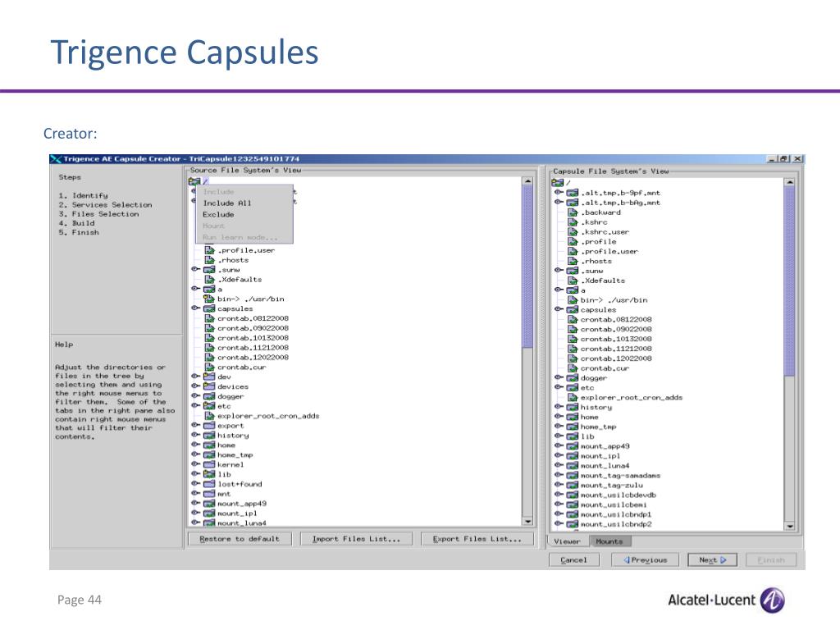Click the .kshrc file icon in Capsule view
Image resolution: width=840 pixels, height=630 pixels.
tap(573, 221)
